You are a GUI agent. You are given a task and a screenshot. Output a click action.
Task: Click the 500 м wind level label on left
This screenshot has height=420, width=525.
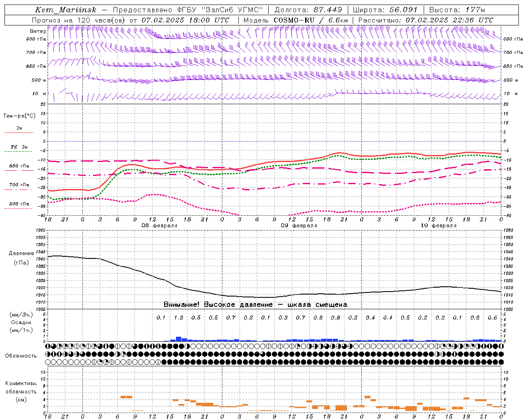click(39, 80)
